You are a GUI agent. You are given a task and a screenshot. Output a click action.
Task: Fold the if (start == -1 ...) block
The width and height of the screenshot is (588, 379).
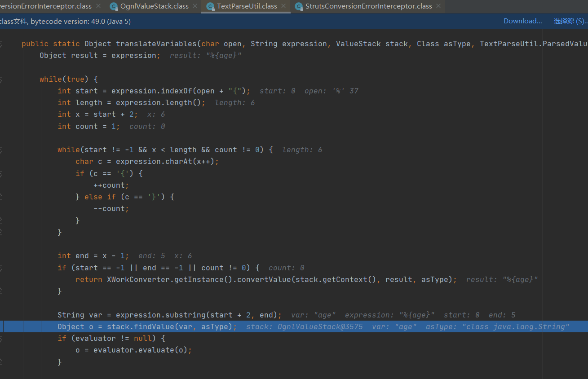pos(1,268)
